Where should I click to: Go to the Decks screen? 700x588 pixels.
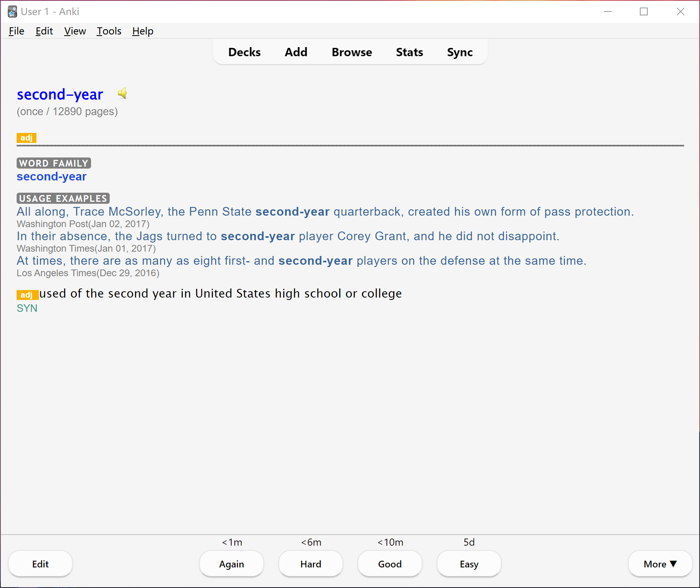(x=244, y=52)
